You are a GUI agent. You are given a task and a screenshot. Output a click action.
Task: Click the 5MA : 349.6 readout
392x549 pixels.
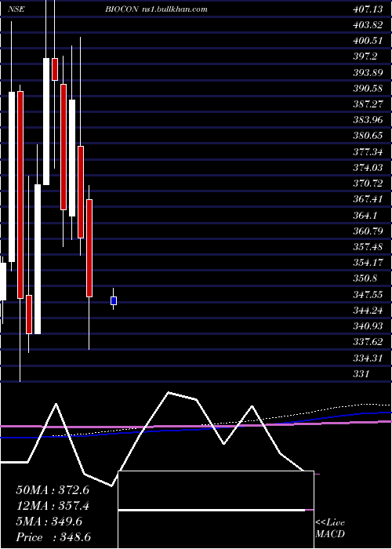(x=49, y=522)
